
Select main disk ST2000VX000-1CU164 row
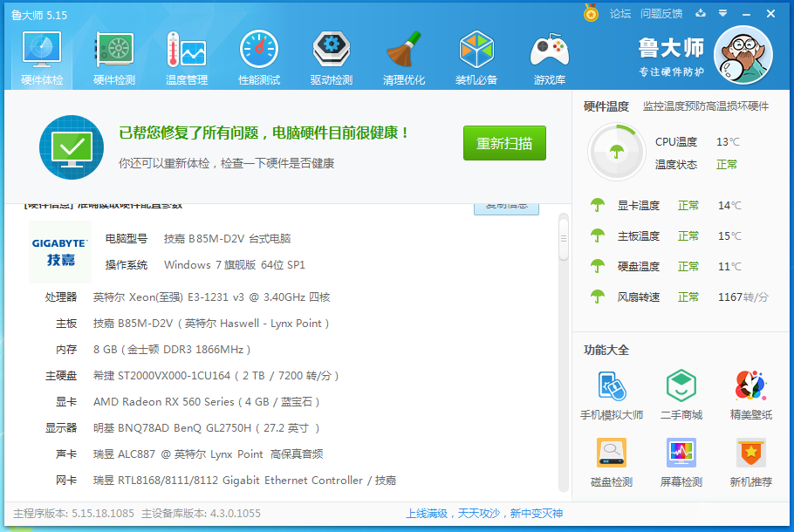tap(216, 376)
